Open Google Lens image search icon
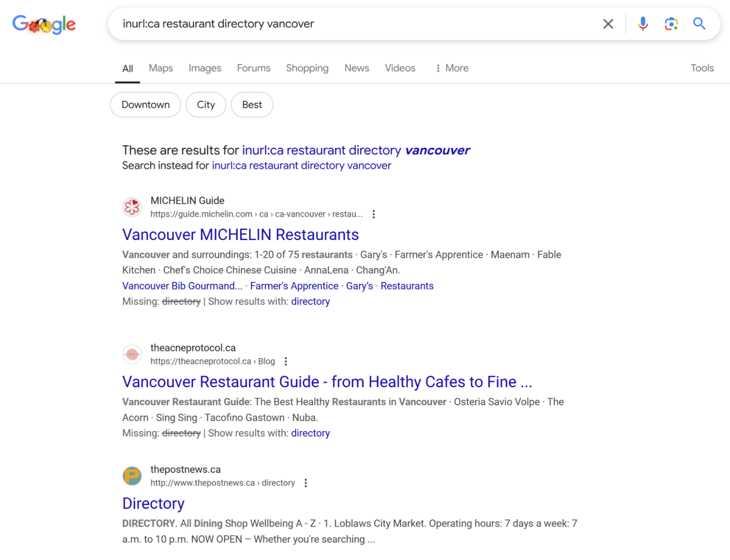This screenshot has height=560, width=730. click(671, 24)
